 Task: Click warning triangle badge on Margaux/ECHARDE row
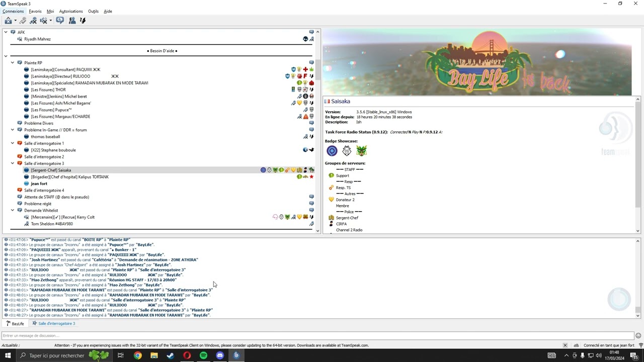305,117
